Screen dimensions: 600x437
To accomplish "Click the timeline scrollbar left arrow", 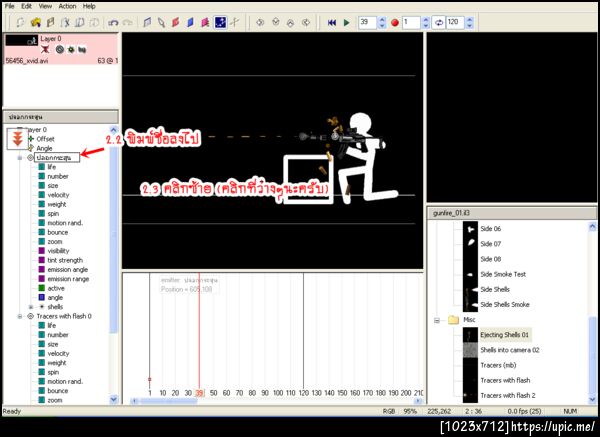I will tap(134, 401).
